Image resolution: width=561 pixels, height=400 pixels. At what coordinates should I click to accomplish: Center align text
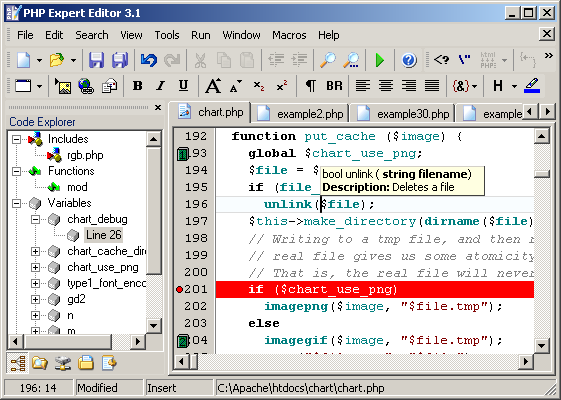tap(386, 86)
